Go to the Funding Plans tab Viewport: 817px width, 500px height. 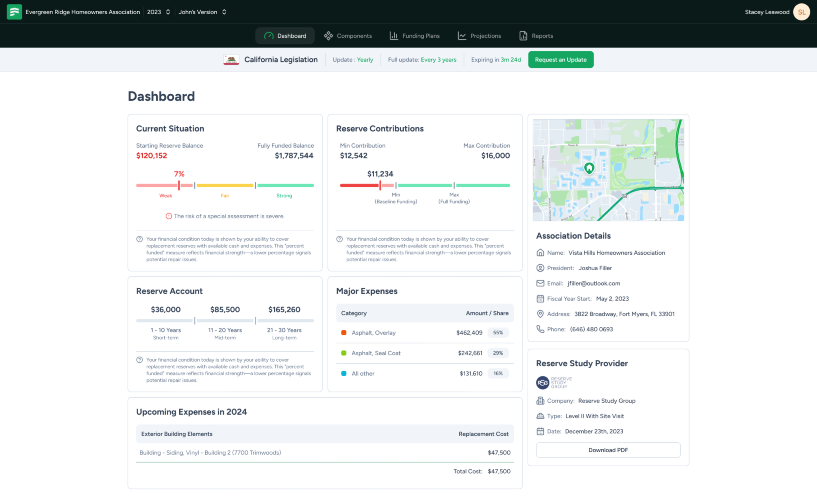pyautogui.click(x=415, y=36)
